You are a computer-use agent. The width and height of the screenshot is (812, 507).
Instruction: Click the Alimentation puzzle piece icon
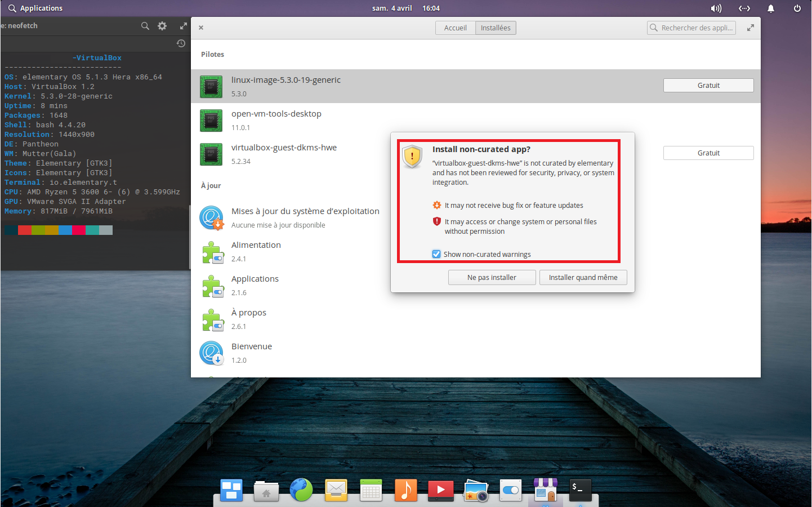tap(212, 251)
